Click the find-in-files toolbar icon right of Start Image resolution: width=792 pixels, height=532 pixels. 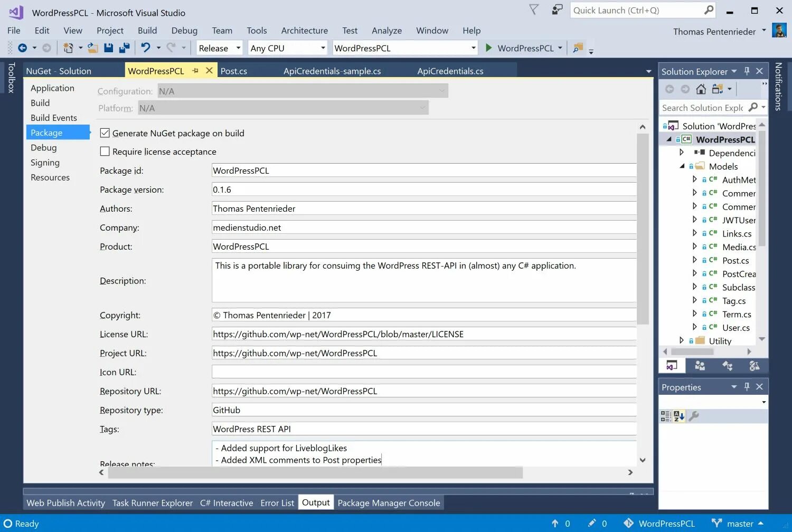578,48
